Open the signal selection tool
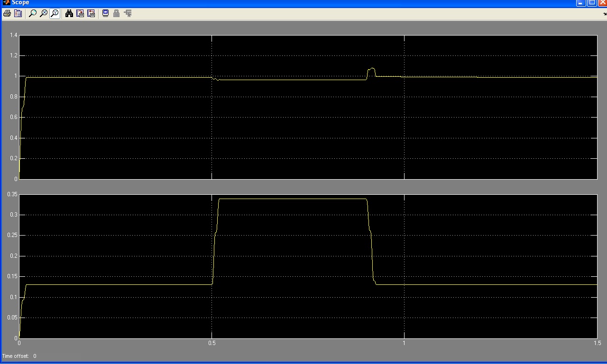607x364 pixels. [128, 14]
